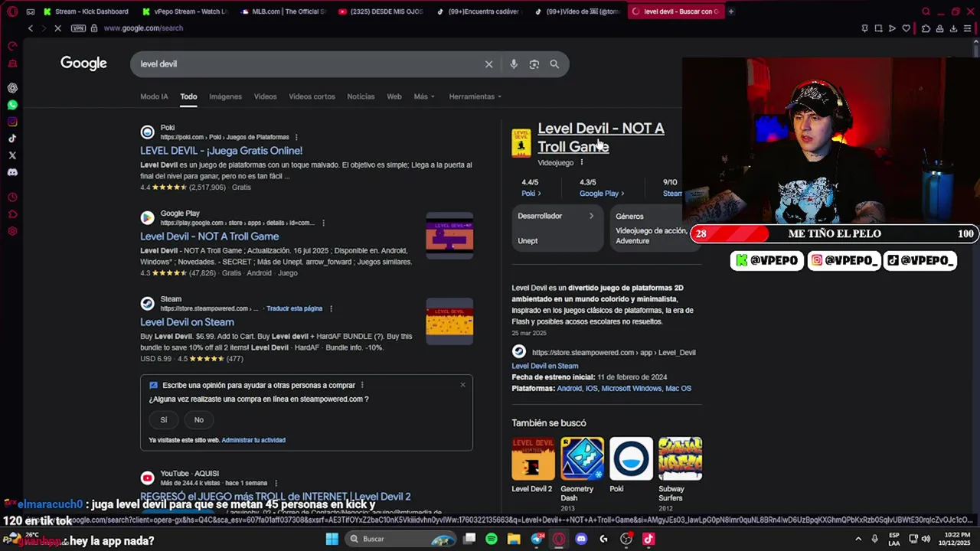Open File Explorer from the taskbar
Viewport: 980px width, 551px height.
click(514, 539)
